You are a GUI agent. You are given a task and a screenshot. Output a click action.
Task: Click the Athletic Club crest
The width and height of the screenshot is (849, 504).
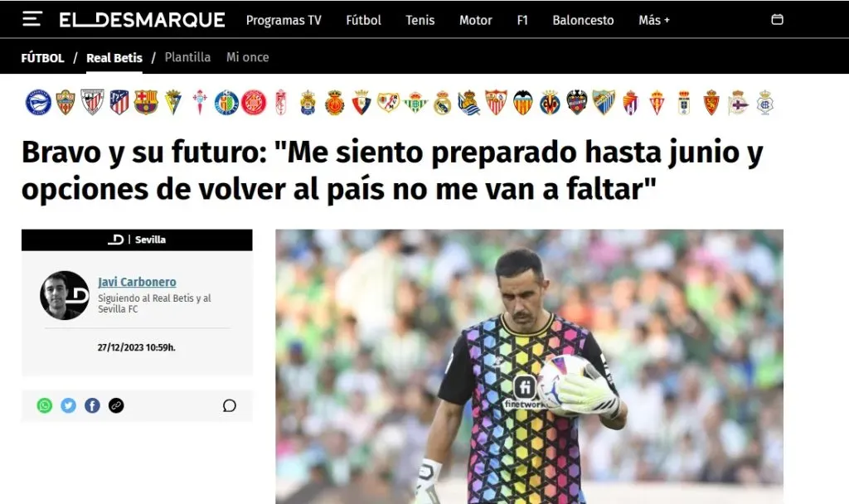(92, 102)
